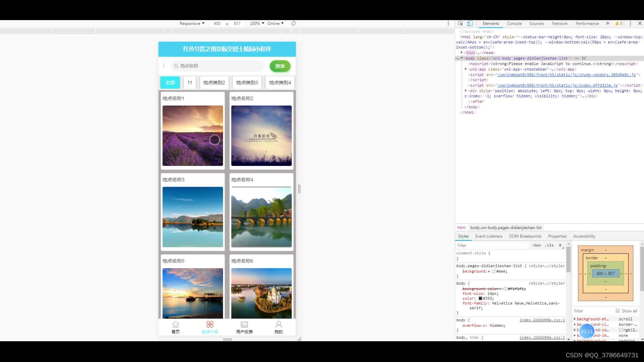This screenshot has height=362, width=644.
Task: Click body.uni-body breadcrumb item
Action: pyautogui.click(x=506, y=228)
